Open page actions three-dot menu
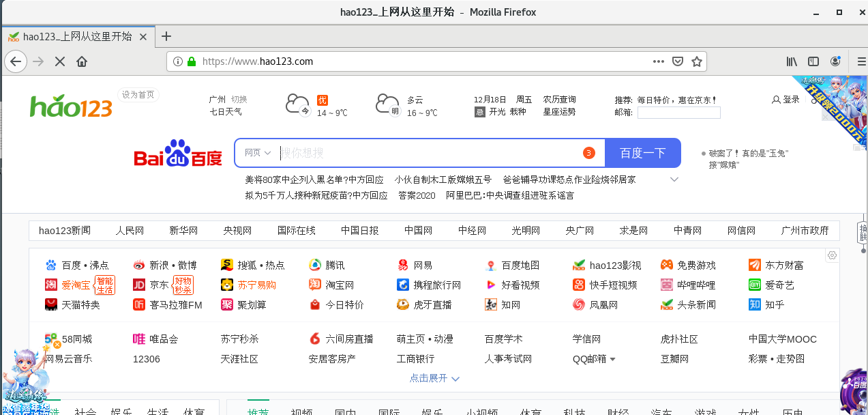 click(658, 61)
